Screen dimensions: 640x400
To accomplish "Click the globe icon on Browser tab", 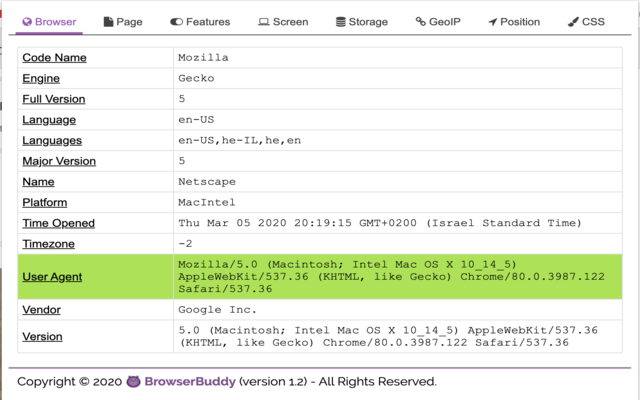I will (x=27, y=22).
